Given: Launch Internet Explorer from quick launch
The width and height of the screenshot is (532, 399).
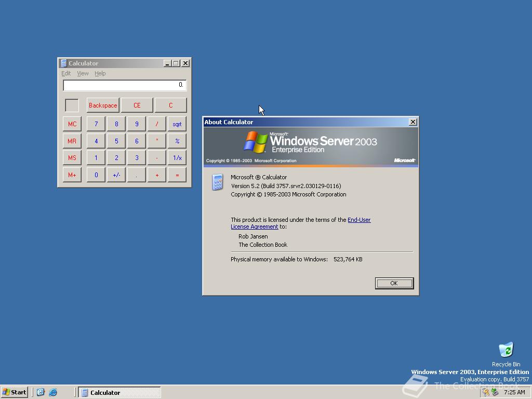Looking at the screenshot, I should (53, 392).
